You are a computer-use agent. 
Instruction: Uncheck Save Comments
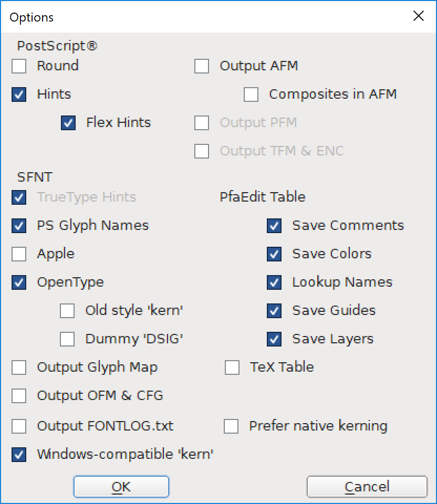click(274, 226)
